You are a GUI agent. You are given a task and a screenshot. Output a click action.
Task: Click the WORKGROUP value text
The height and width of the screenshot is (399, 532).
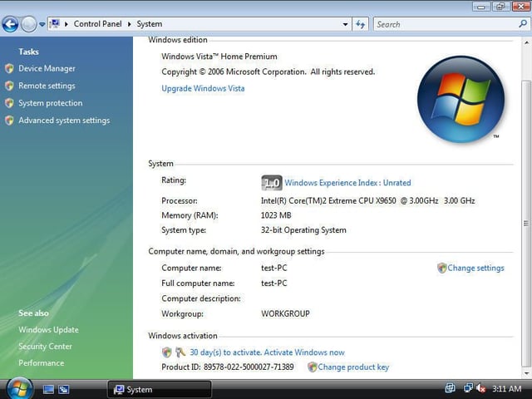click(285, 314)
